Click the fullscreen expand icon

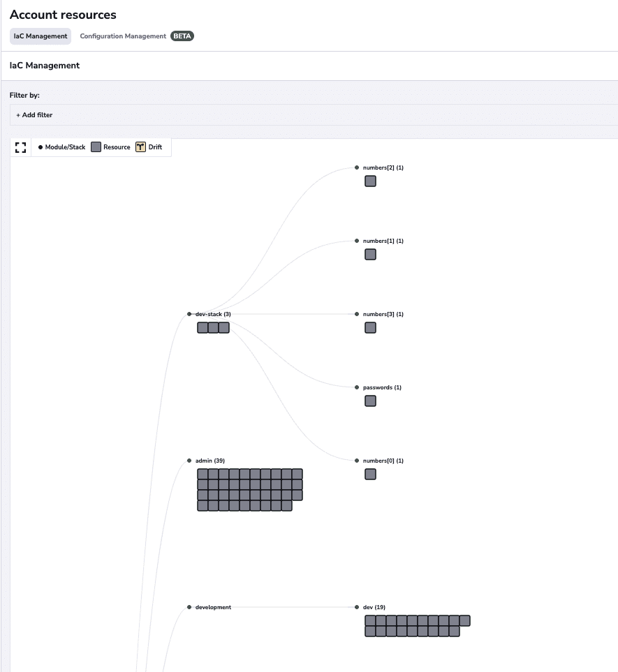coord(20,147)
